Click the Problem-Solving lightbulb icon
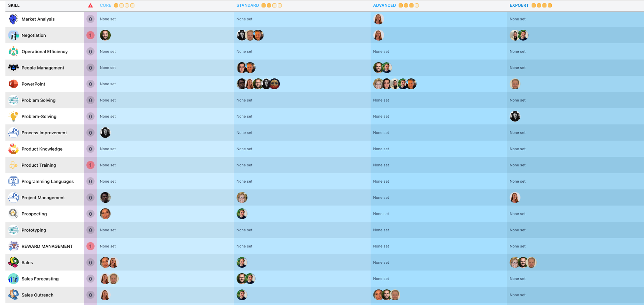Image resolution: width=644 pixels, height=305 pixels. (x=13, y=117)
